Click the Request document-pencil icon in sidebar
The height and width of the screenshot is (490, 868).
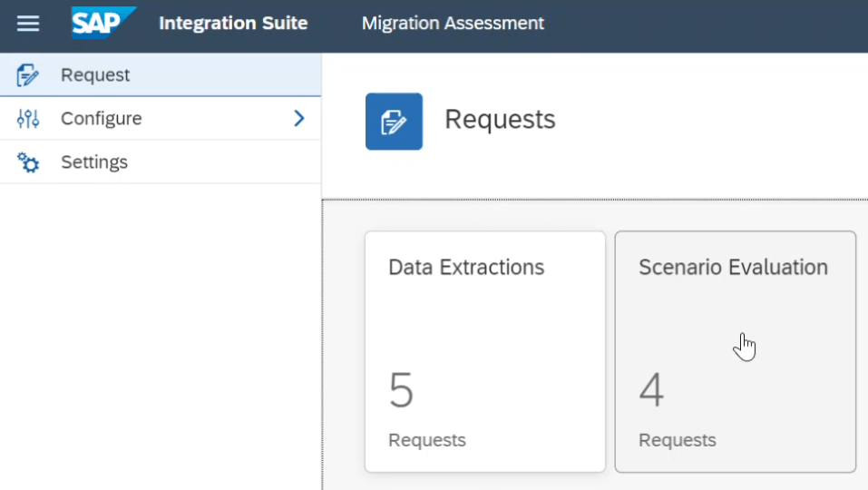tap(28, 74)
